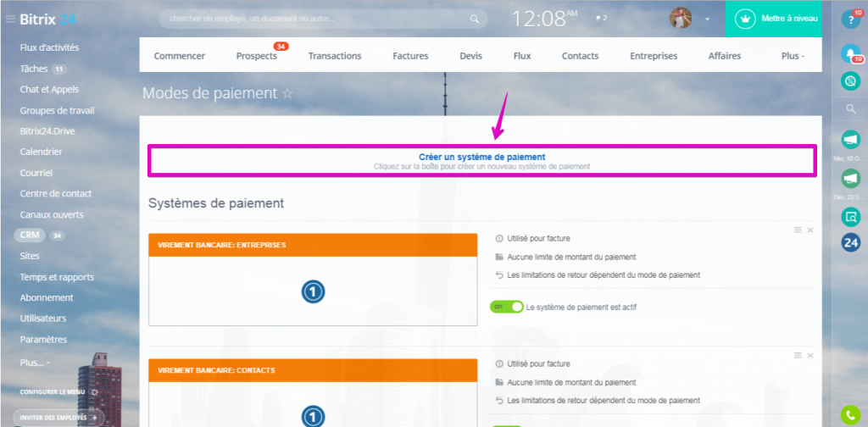Open the hamburger menu icon for Contacts payment system
The image size is (868, 427).
coord(798,355)
